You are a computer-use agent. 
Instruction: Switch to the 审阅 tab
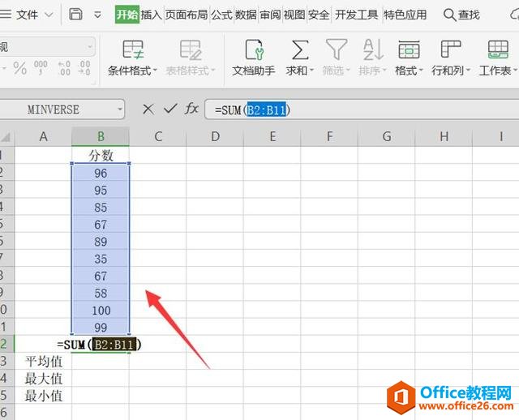[x=270, y=15]
